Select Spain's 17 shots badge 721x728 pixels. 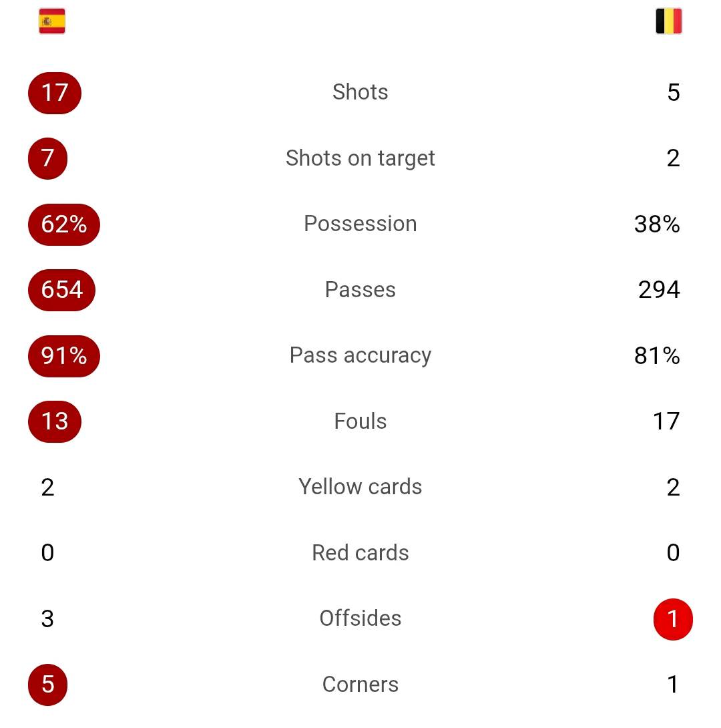(x=55, y=93)
